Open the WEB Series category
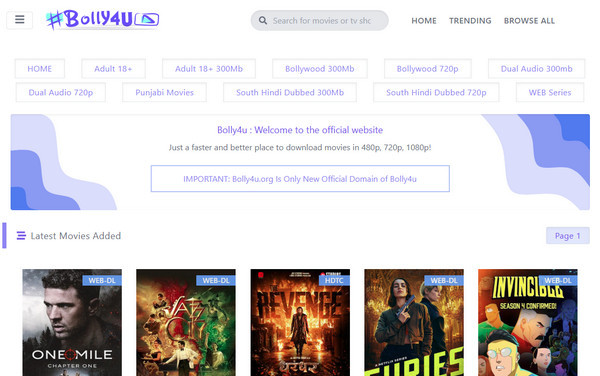Viewport: 600px width, 376px height. tap(550, 93)
